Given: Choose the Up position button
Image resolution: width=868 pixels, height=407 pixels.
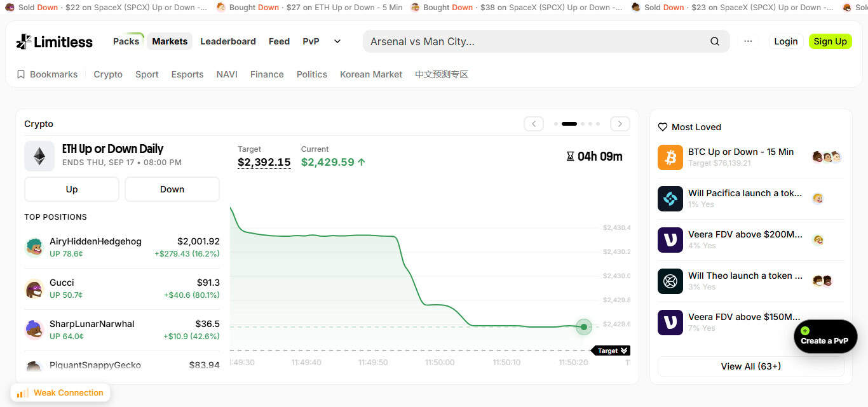Looking at the screenshot, I should (72, 189).
